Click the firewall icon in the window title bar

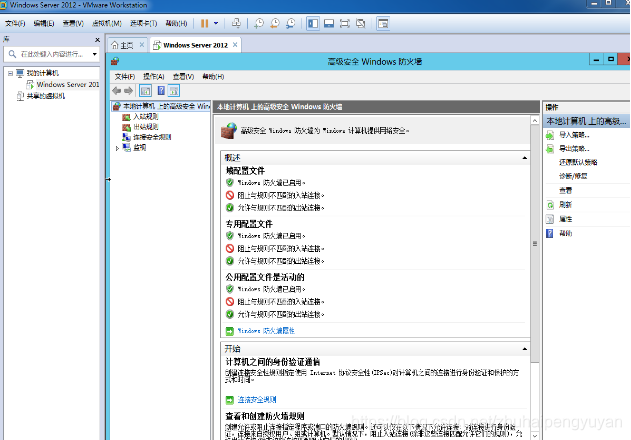pos(115,61)
